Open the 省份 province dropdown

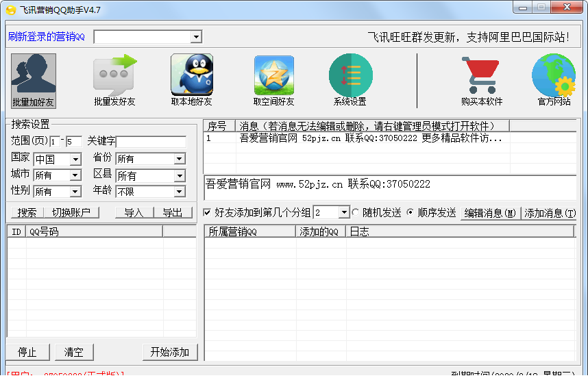point(180,159)
